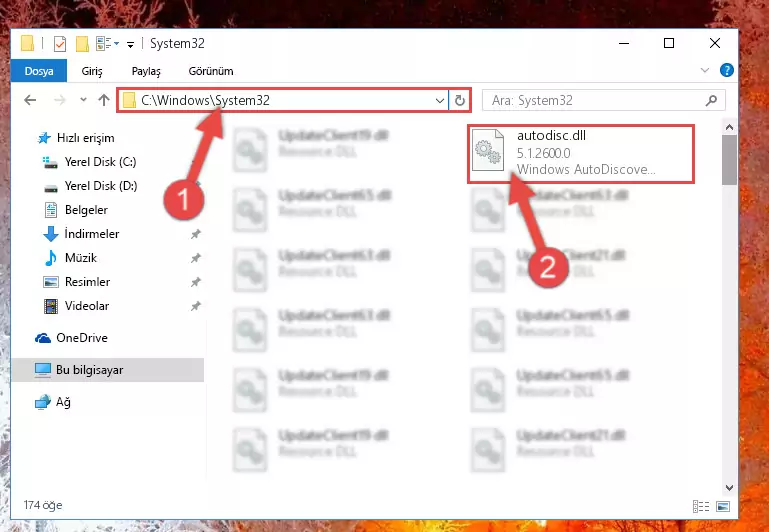Click the folder icon in address bar
The height and width of the screenshot is (532, 769).
129,101
